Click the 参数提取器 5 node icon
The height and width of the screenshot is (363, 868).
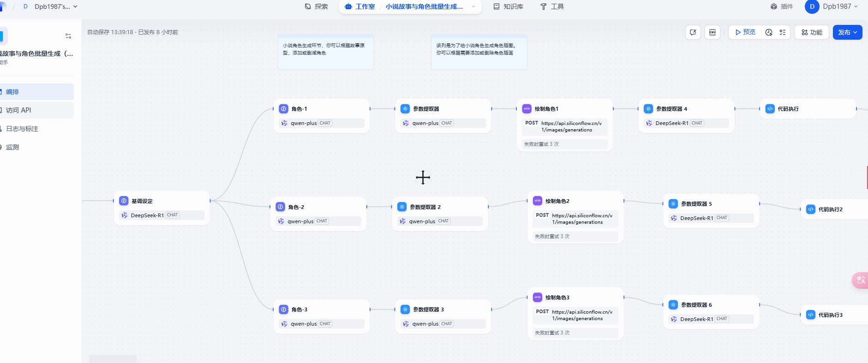(673, 204)
